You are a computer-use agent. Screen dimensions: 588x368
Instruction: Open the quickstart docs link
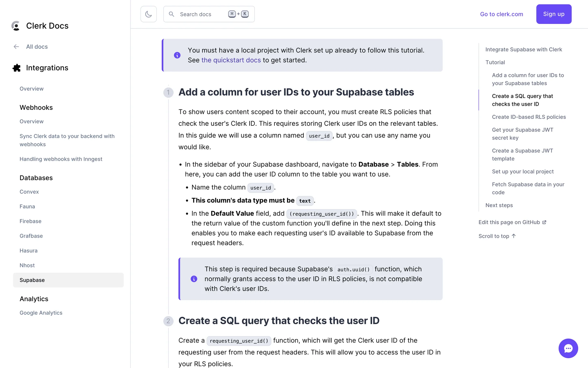[x=231, y=60]
